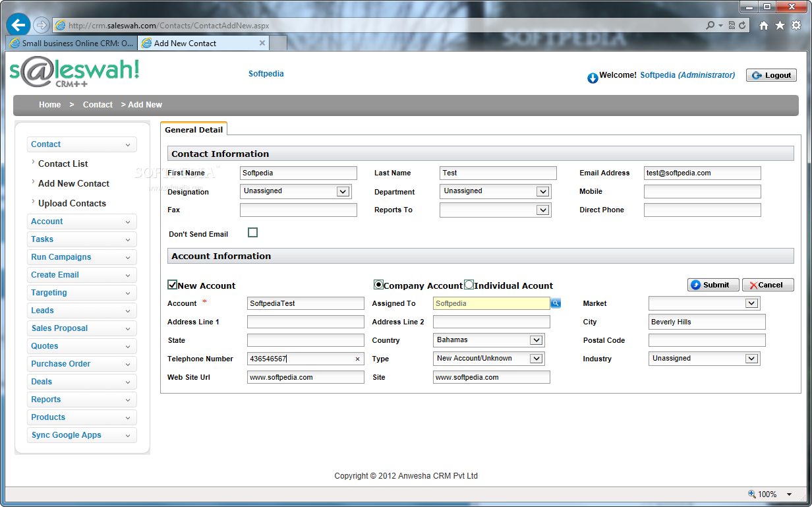812x507 pixels.
Task: Expand the Create Email sidebar section
Action: (82, 275)
